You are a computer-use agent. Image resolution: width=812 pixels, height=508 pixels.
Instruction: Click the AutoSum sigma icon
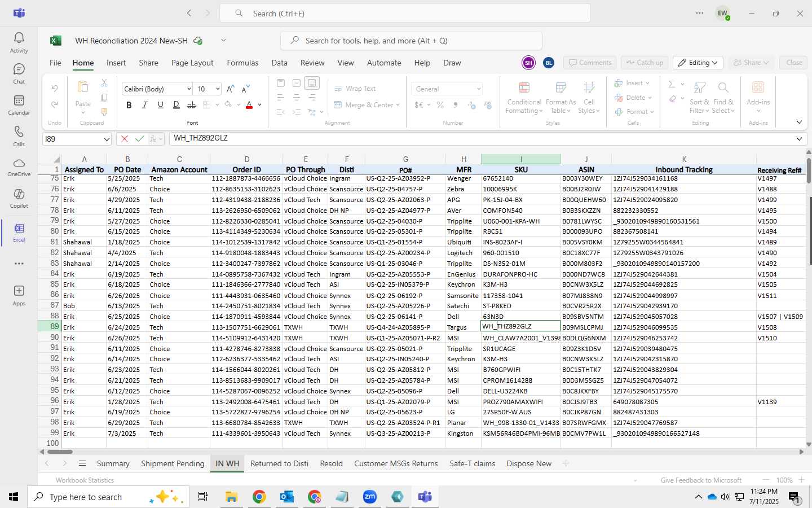(672, 84)
